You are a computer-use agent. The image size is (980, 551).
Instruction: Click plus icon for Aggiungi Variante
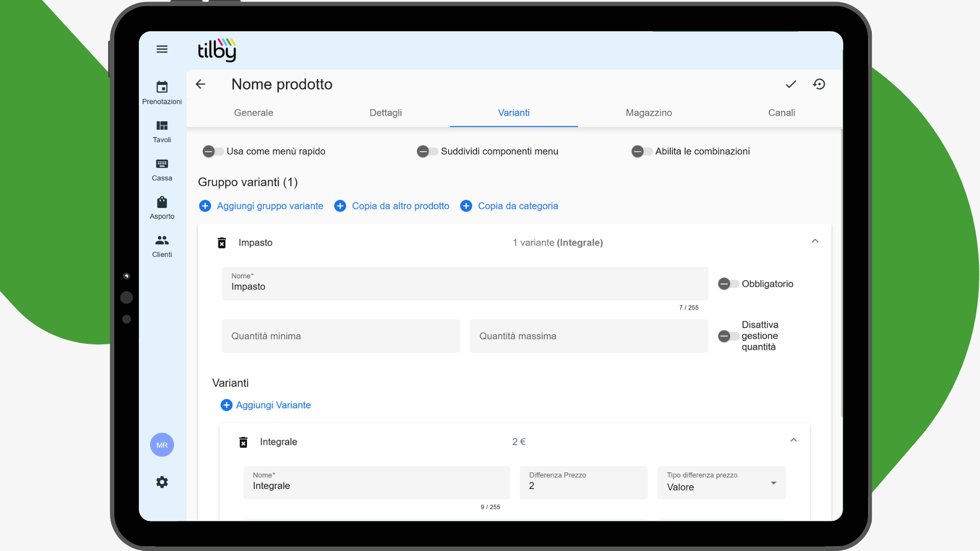[x=227, y=405]
